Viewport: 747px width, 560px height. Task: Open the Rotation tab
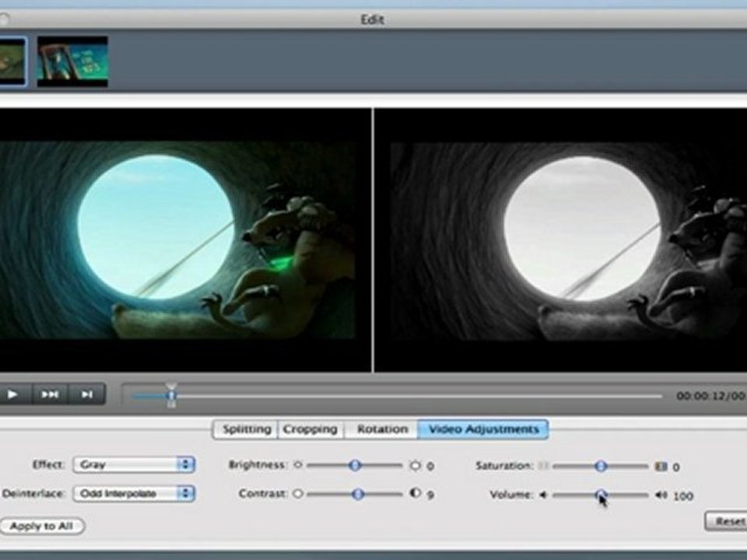click(x=382, y=429)
